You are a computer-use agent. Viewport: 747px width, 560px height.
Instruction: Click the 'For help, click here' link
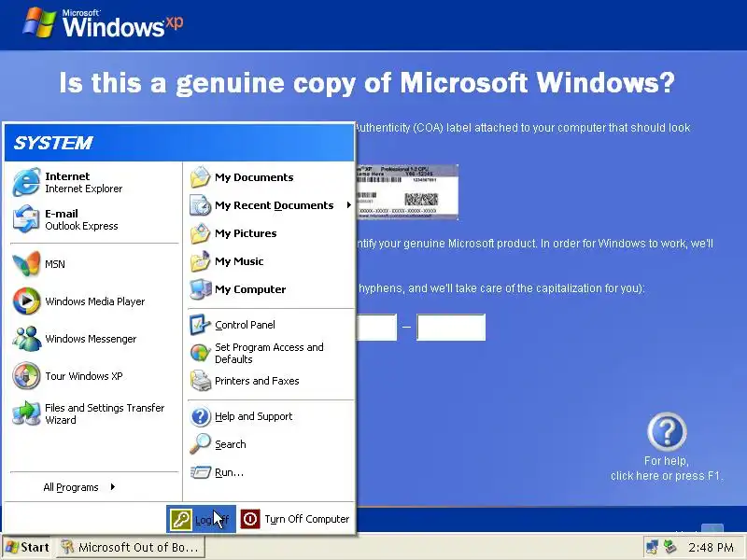pyautogui.click(x=667, y=469)
